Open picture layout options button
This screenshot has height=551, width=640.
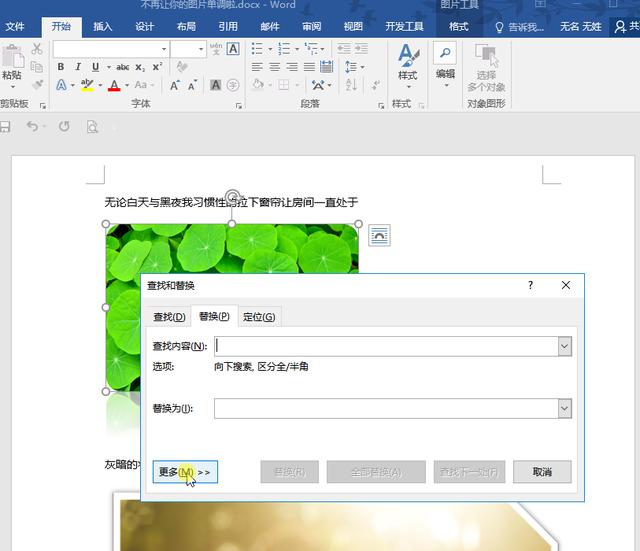(x=379, y=236)
